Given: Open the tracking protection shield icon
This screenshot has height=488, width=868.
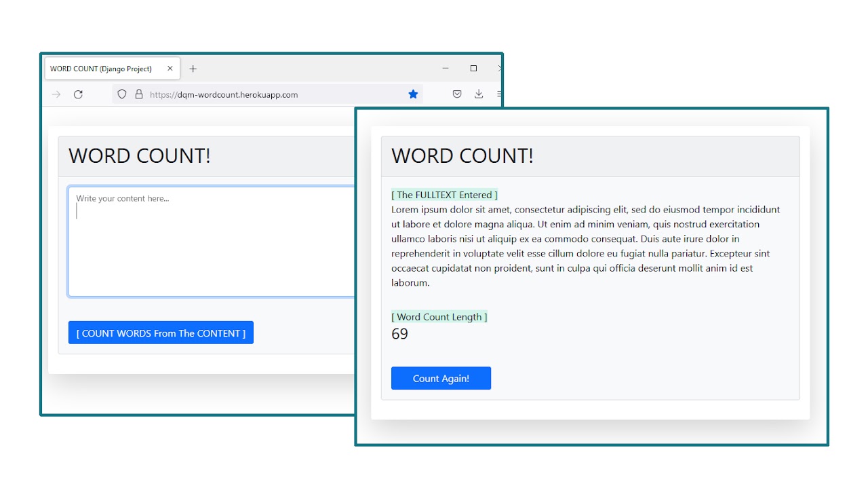Looking at the screenshot, I should tap(122, 94).
